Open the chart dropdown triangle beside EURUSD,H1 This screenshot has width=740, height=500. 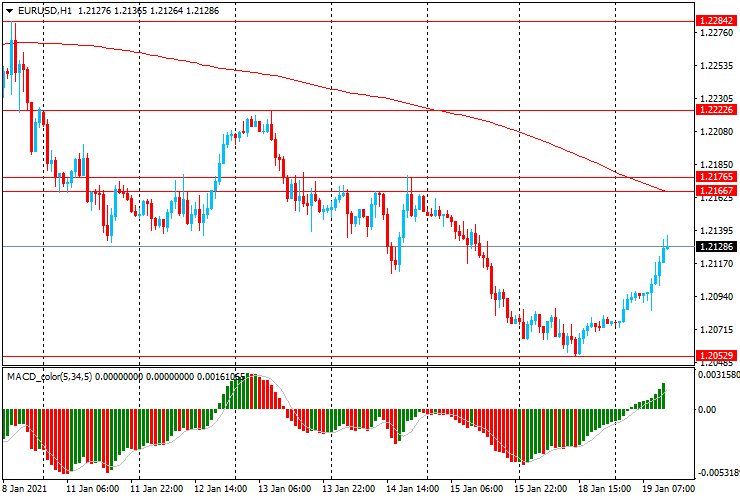point(9,11)
